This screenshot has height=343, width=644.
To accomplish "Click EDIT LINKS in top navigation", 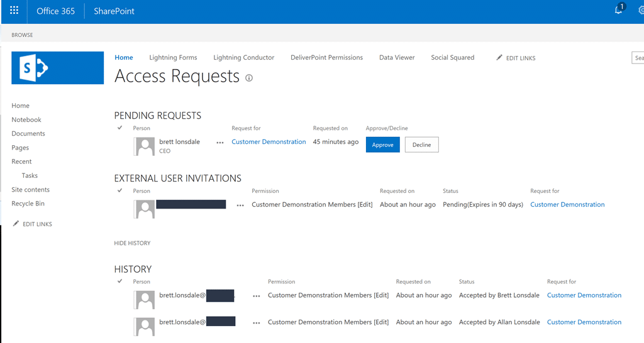I will (x=520, y=58).
